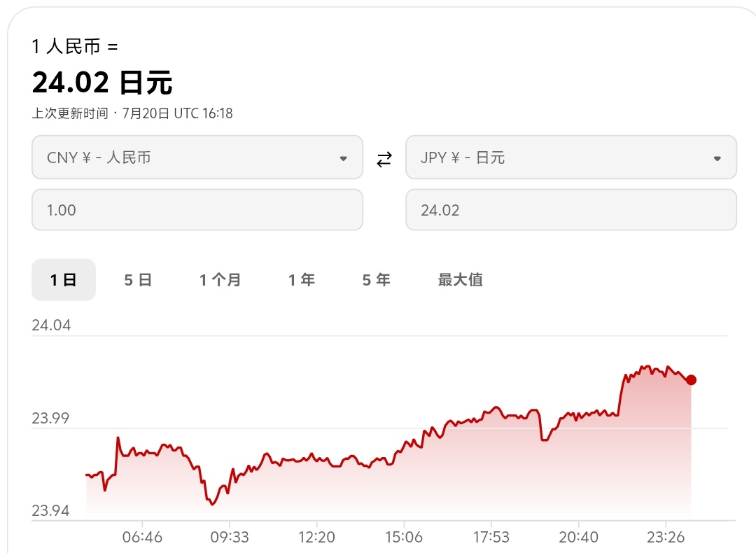Swap currencies with the double-arrow icon
The height and width of the screenshot is (553, 756).
click(384, 159)
